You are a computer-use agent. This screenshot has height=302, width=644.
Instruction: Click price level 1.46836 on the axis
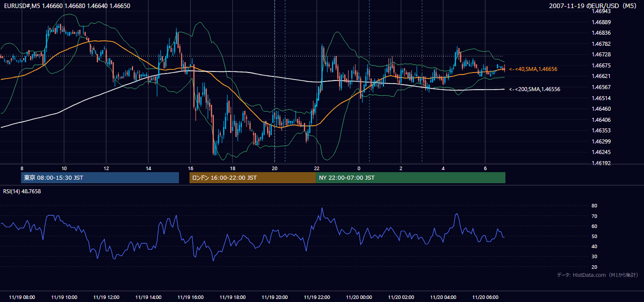click(601, 33)
